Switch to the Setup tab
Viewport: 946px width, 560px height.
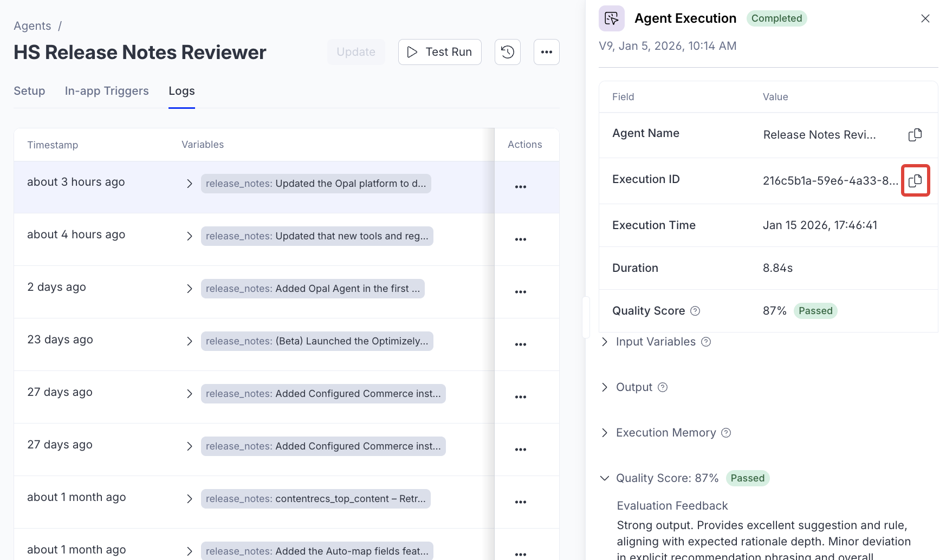tap(29, 91)
